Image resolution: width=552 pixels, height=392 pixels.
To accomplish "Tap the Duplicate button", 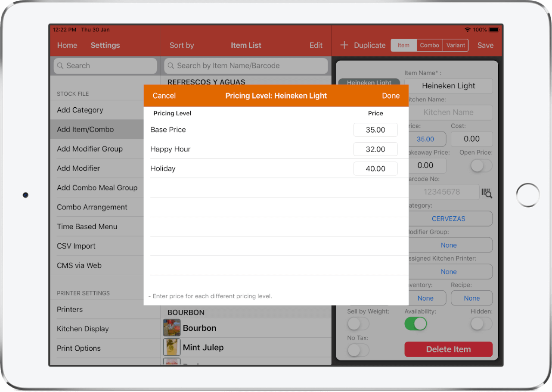I will click(369, 45).
